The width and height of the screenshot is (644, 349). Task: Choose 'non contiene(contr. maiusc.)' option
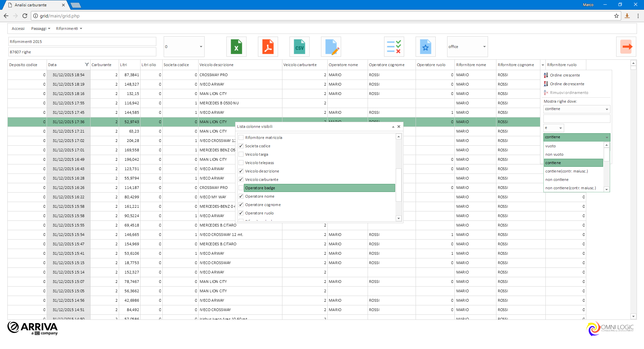coord(573,188)
